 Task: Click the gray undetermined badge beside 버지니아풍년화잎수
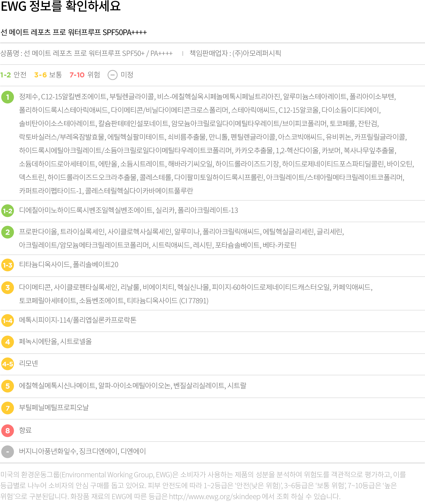point(7,452)
